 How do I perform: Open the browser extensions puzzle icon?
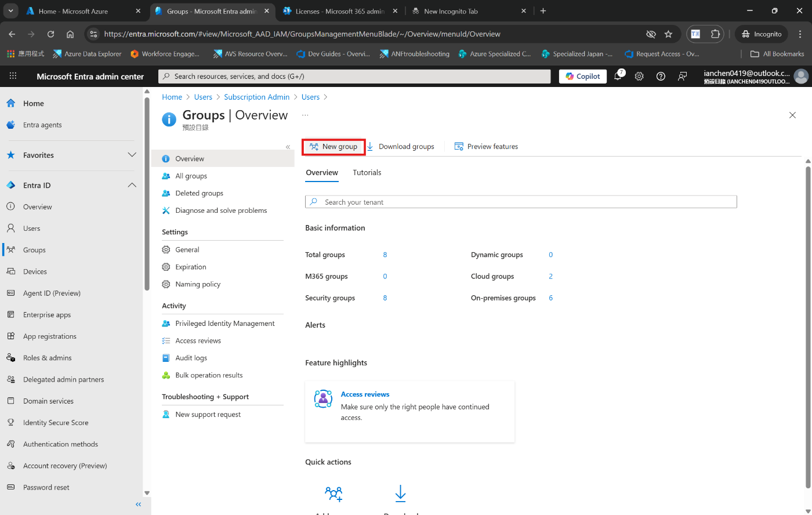coord(716,34)
